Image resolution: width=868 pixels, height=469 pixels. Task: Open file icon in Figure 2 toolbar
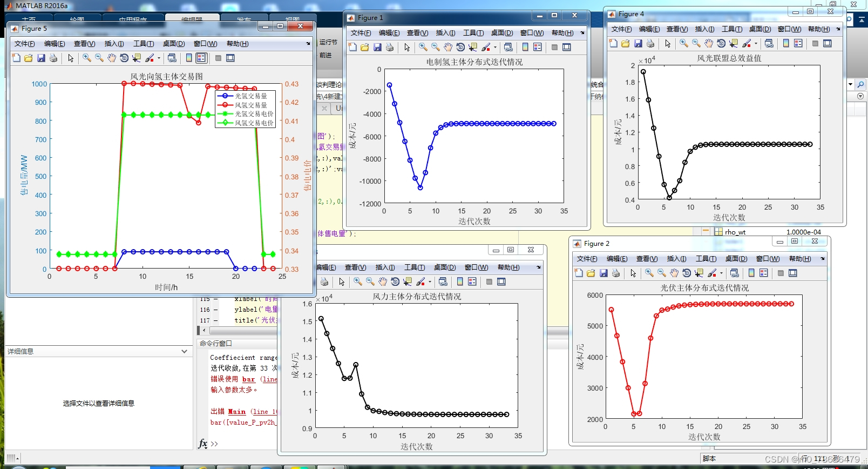click(x=591, y=273)
